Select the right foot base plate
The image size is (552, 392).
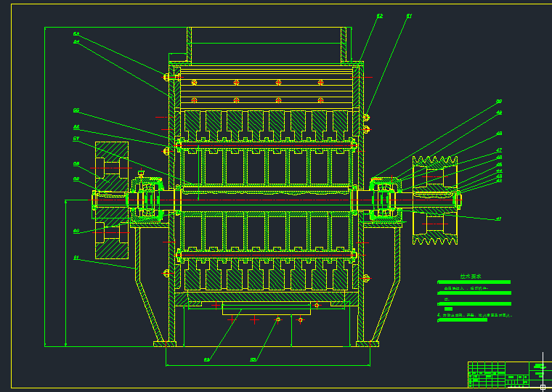(368, 344)
